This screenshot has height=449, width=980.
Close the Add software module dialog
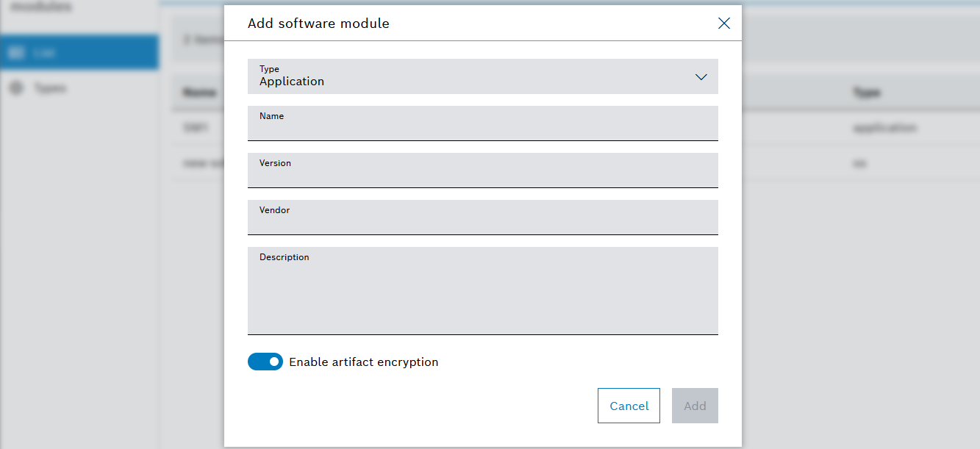pos(723,24)
